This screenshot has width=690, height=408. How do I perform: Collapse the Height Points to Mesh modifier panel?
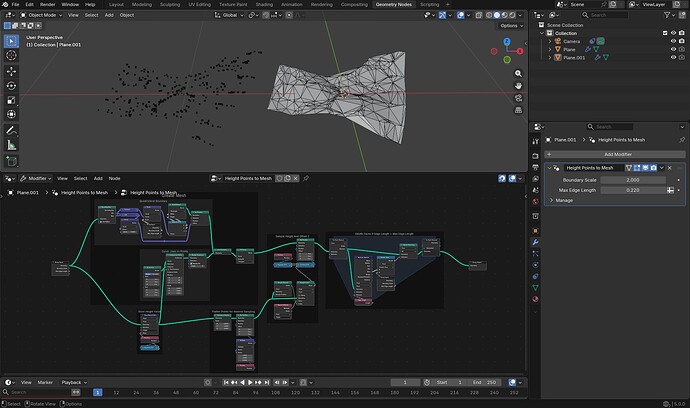click(549, 168)
